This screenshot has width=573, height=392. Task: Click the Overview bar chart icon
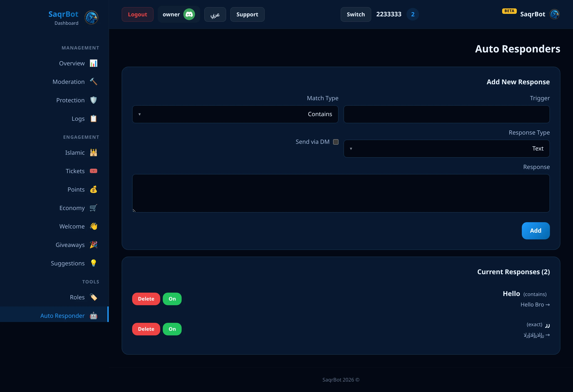tap(94, 63)
